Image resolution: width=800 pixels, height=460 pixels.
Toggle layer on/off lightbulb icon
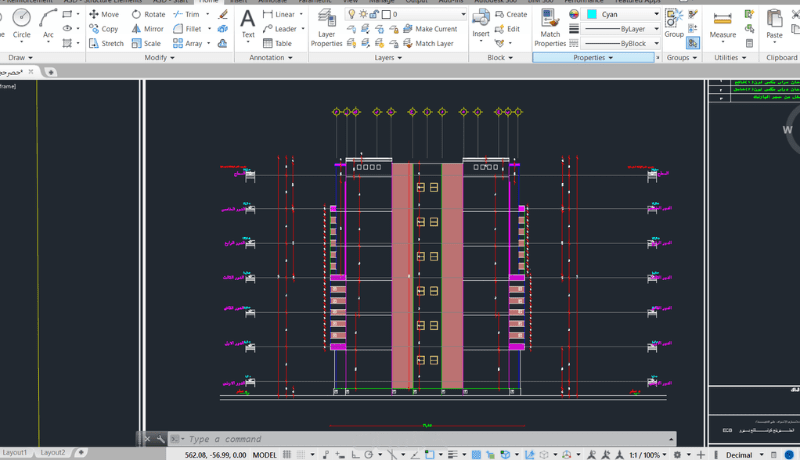point(351,14)
